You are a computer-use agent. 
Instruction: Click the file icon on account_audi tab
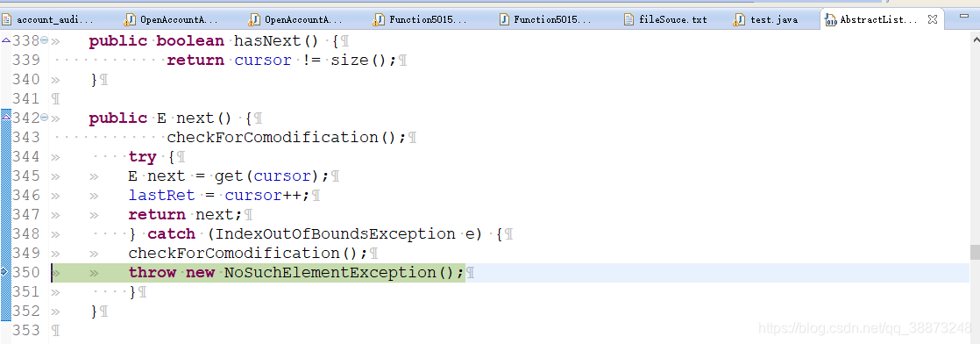(x=7, y=19)
